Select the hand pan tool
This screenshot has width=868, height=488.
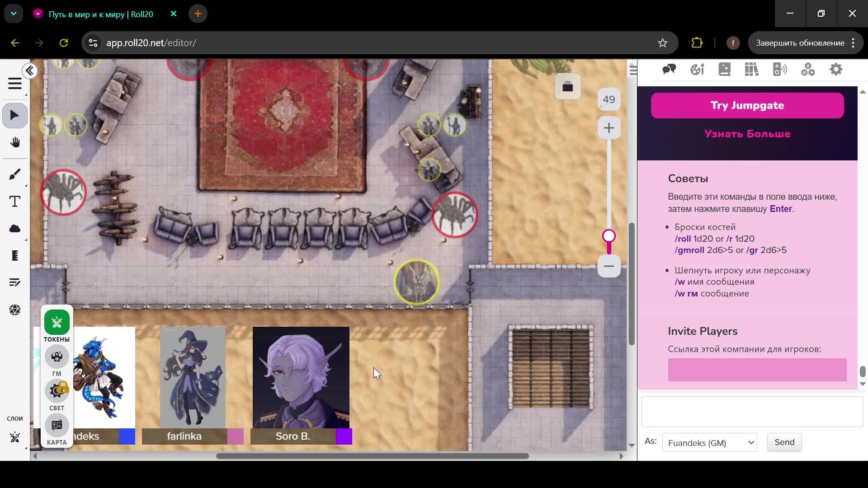15,143
